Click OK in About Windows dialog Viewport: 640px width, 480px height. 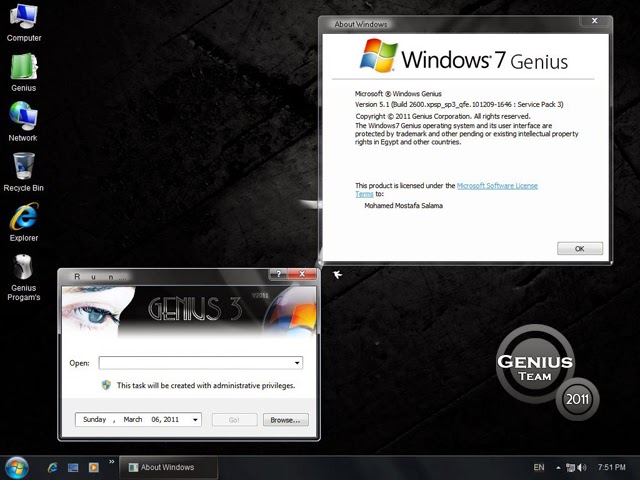coord(580,249)
